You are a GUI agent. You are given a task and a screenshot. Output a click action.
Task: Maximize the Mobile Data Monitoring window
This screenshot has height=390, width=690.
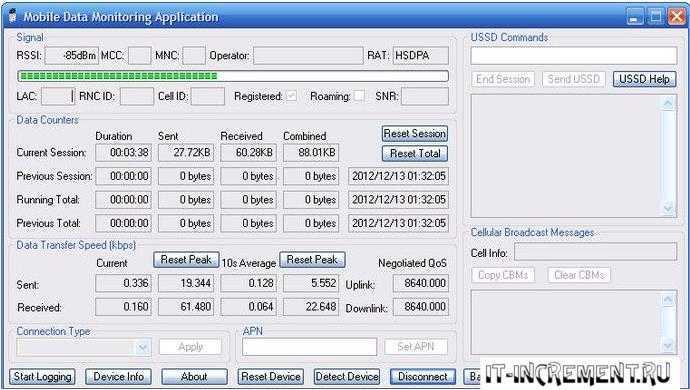point(656,17)
